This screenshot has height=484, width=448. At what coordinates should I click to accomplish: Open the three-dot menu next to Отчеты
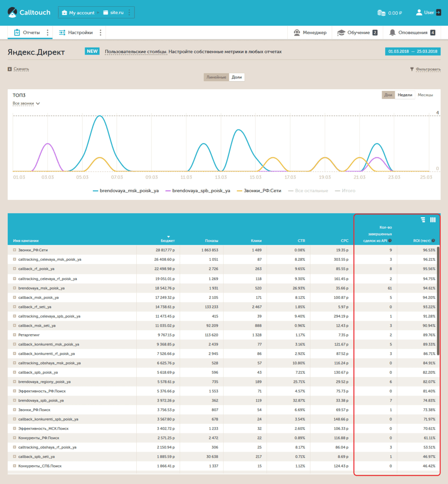tap(47, 32)
